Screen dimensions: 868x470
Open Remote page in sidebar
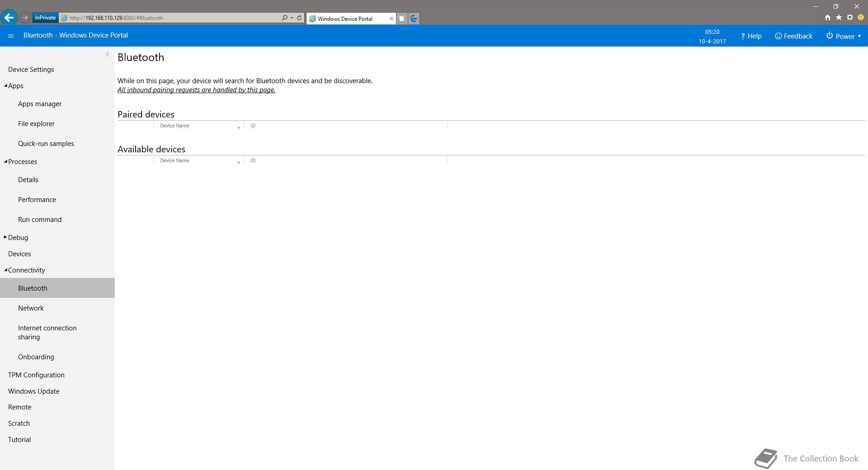20,407
